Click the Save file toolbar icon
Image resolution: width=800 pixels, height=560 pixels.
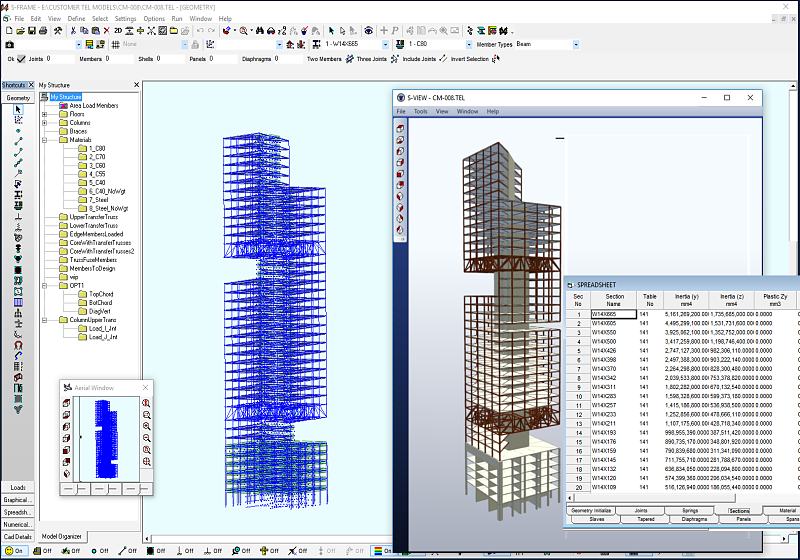[x=33, y=31]
